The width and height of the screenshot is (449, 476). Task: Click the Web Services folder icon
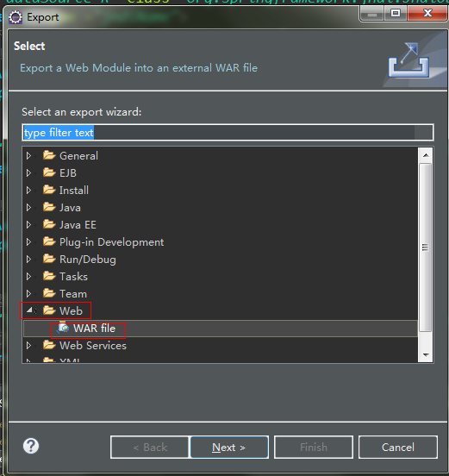[x=49, y=345]
